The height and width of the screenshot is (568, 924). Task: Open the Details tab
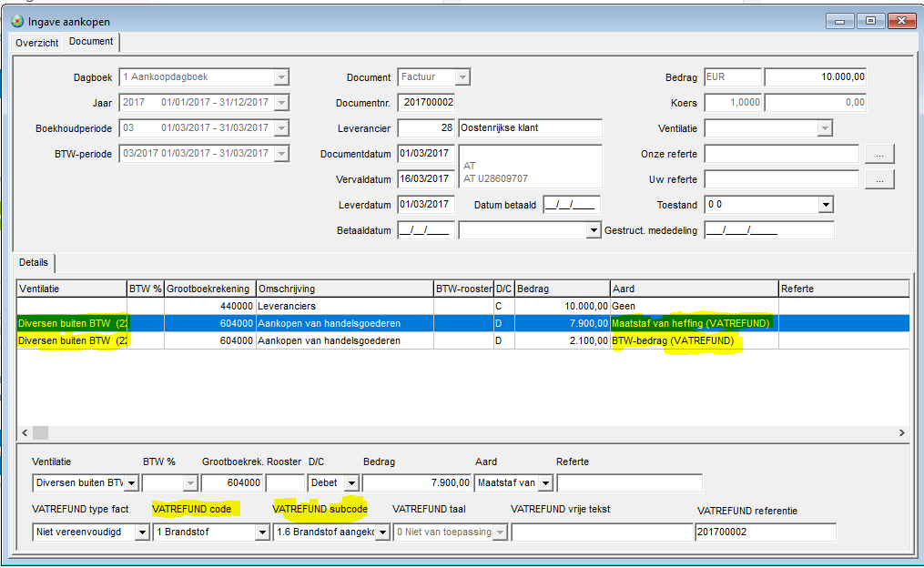click(x=34, y=263)
